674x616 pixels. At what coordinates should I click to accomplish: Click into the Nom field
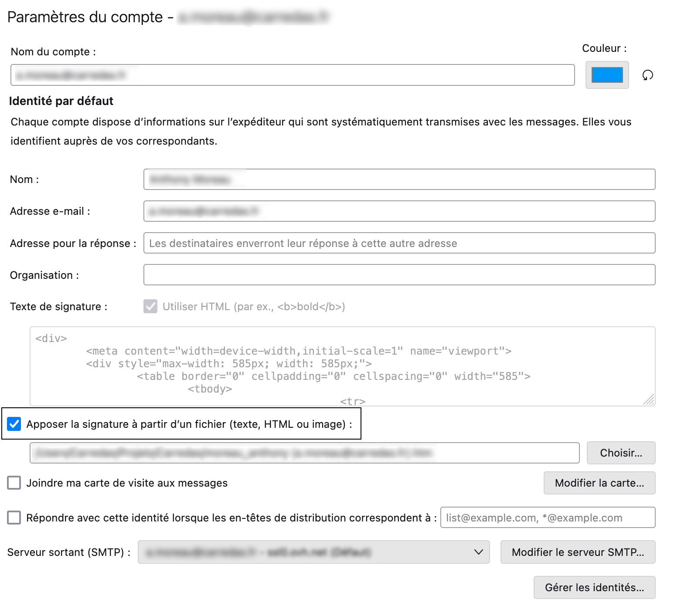(399, 179)
